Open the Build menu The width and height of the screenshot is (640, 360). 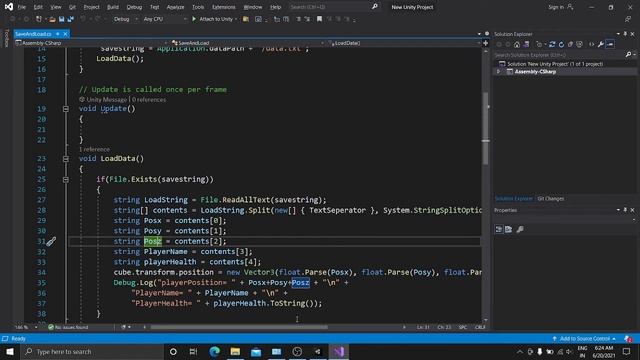pos(113,7)
